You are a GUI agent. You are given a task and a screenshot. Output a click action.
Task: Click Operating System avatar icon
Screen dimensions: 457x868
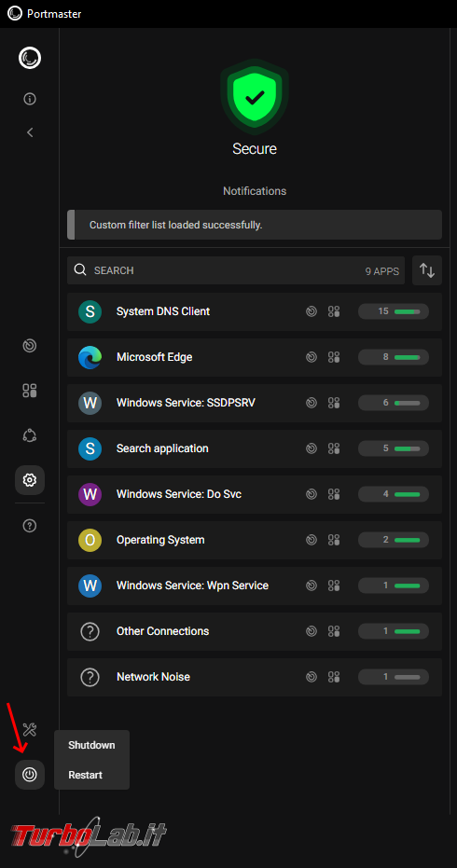click(90, 540)
